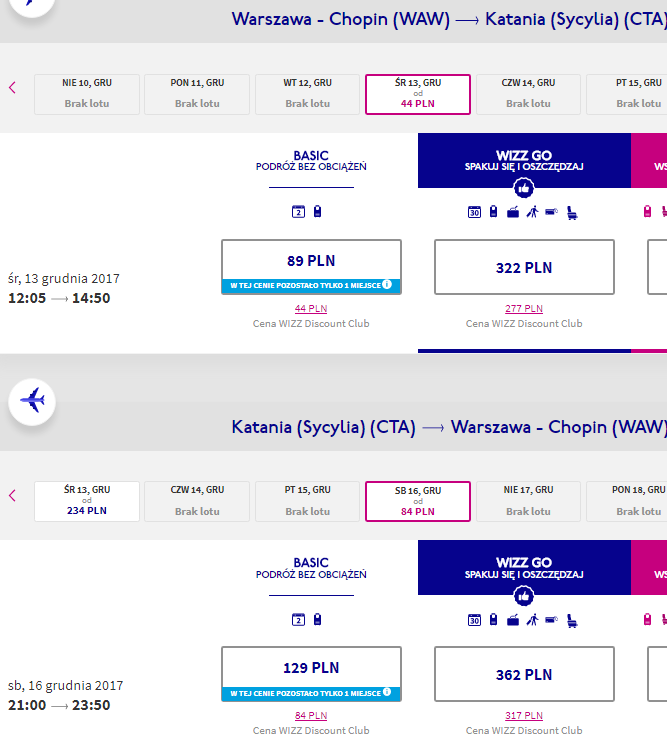Click Warszawa - Chopin to Katania route title
This screenshot has width=667, height=738.
449,19
